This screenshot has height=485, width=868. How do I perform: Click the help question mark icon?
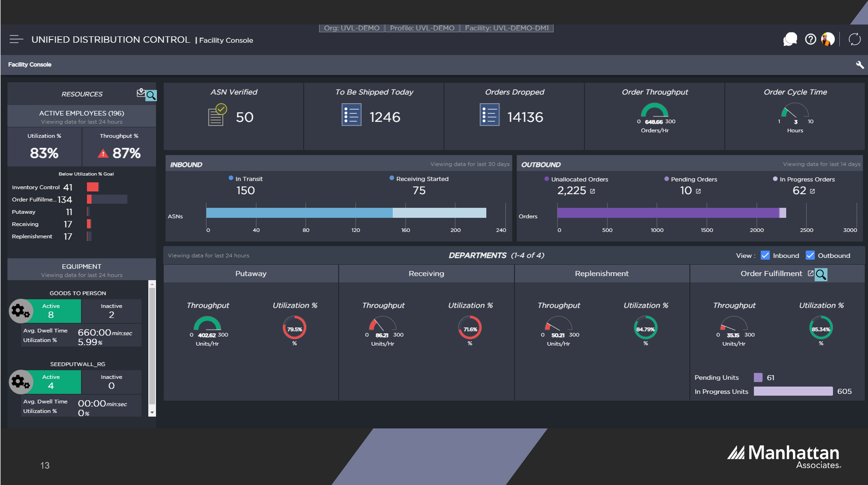[x=810, y=40]
